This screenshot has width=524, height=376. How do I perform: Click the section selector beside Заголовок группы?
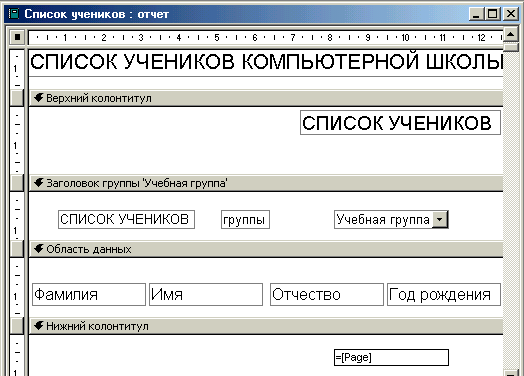point(17,183)
